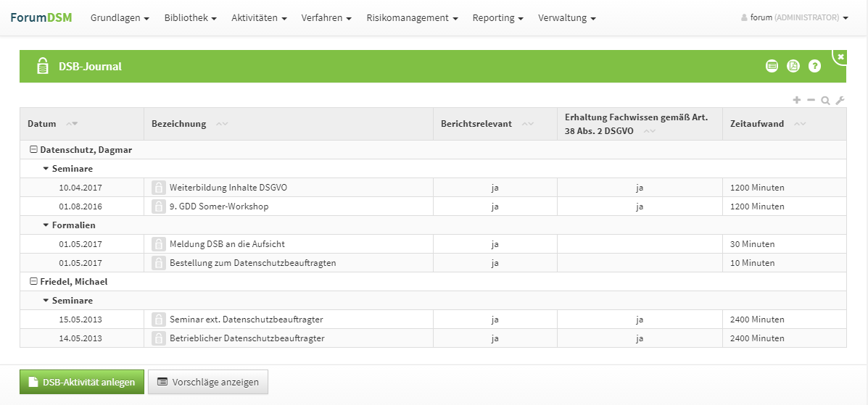Screen dimensions: 868x405
Task: Sort by the Datum column
Action: tap(72, 124)
